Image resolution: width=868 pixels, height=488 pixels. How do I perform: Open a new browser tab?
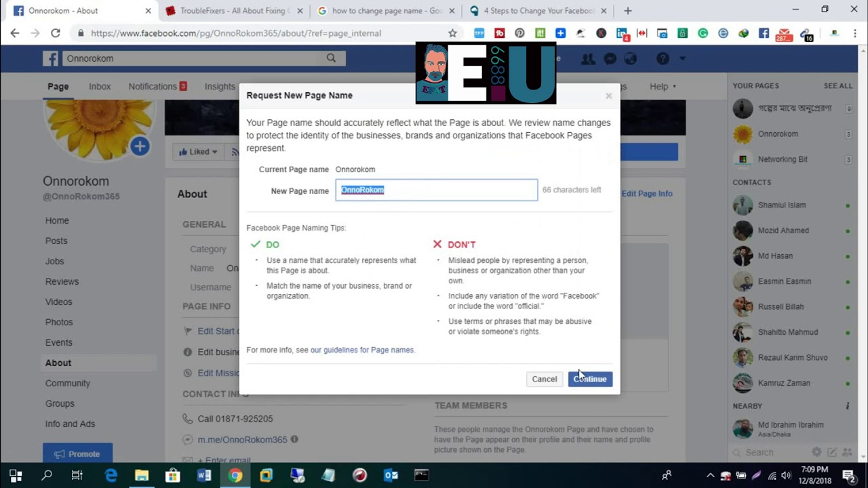point(627,11)
